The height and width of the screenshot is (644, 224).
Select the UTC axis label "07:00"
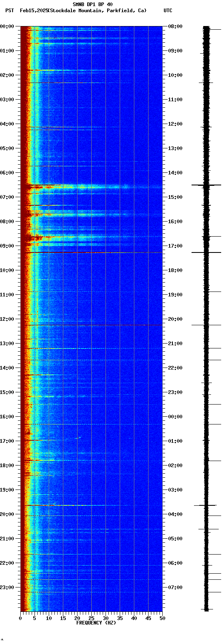[175, 587]
